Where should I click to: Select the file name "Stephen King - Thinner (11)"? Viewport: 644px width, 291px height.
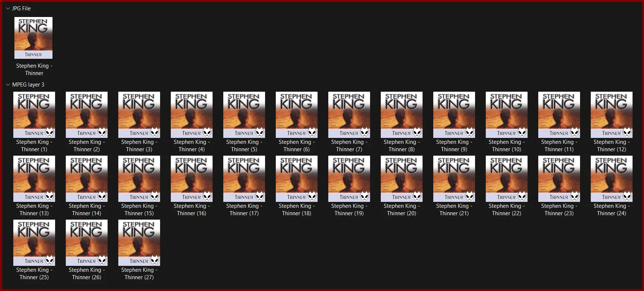point(559,146)
